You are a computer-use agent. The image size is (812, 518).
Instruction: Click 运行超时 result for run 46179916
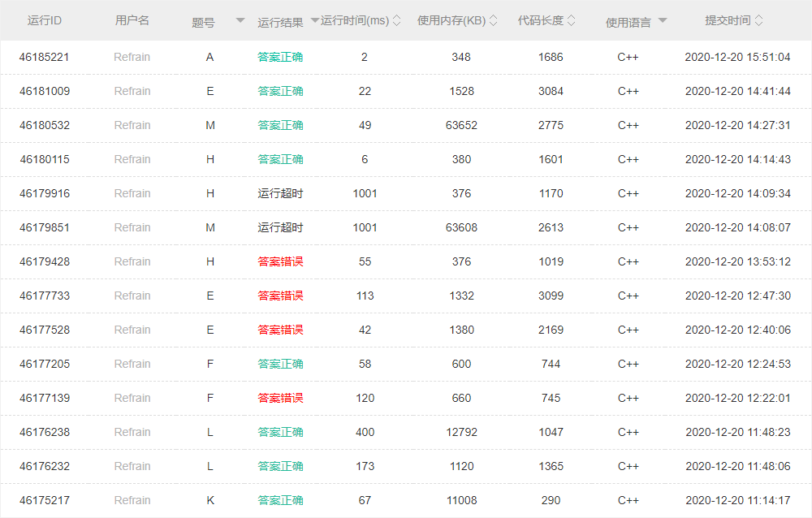pos(280,194)
